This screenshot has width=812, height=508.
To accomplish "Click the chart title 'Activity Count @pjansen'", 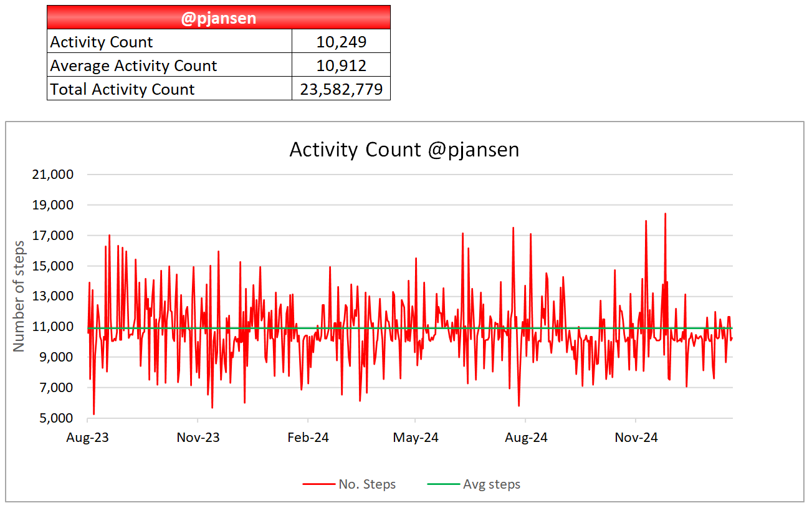I will click(404, 150).
